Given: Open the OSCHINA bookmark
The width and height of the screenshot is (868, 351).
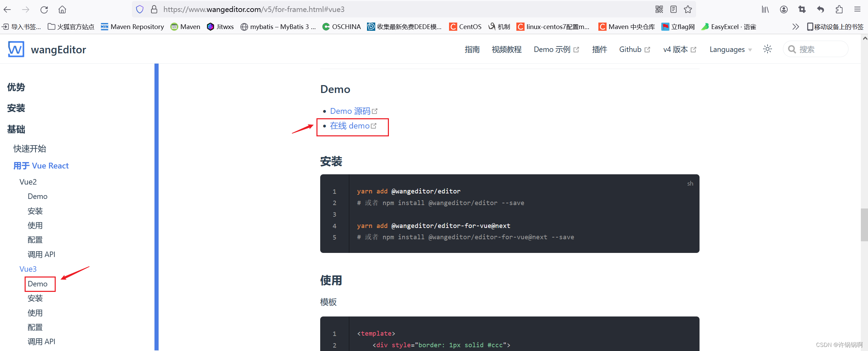Looking at the screenshot, I should pos(342,27).
